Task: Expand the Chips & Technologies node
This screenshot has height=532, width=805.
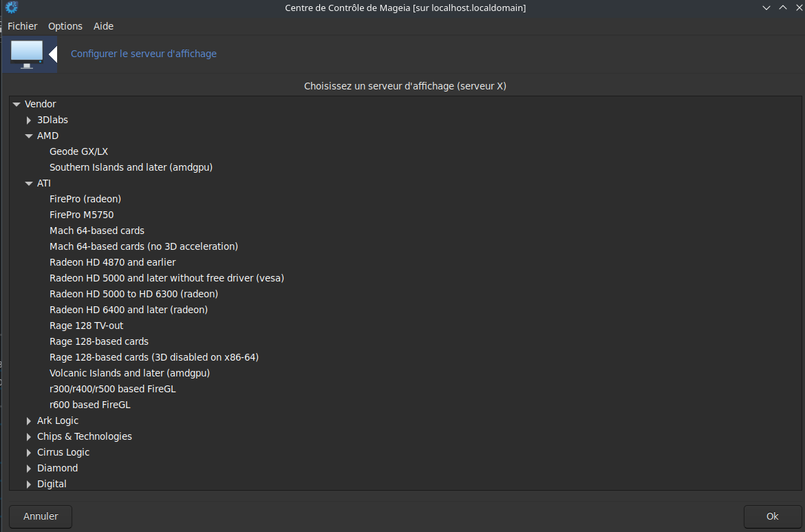Action: tap(29, 437)
